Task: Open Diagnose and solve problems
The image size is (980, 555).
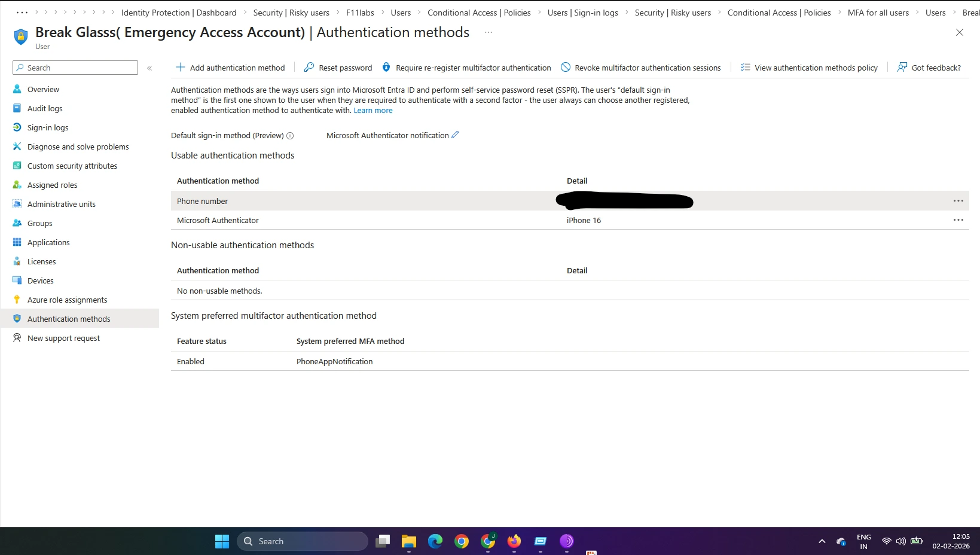Action: click(78, 147)
